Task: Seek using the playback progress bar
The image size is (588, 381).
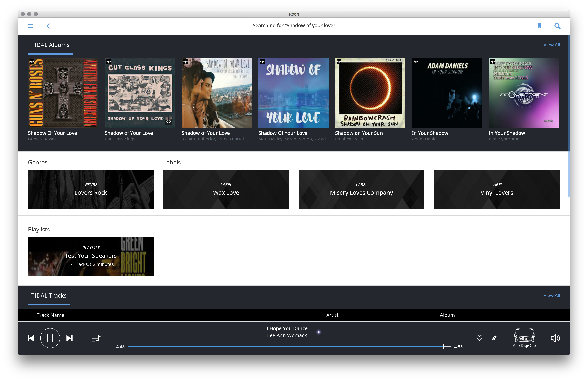Action: (x=289, y=346)
